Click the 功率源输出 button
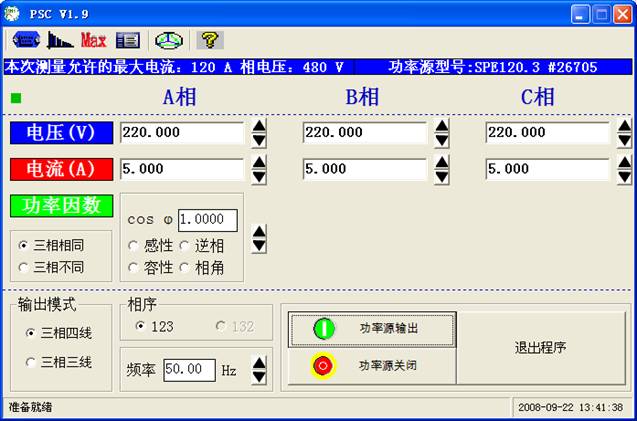The image size is (637, 421). [370, 328]
